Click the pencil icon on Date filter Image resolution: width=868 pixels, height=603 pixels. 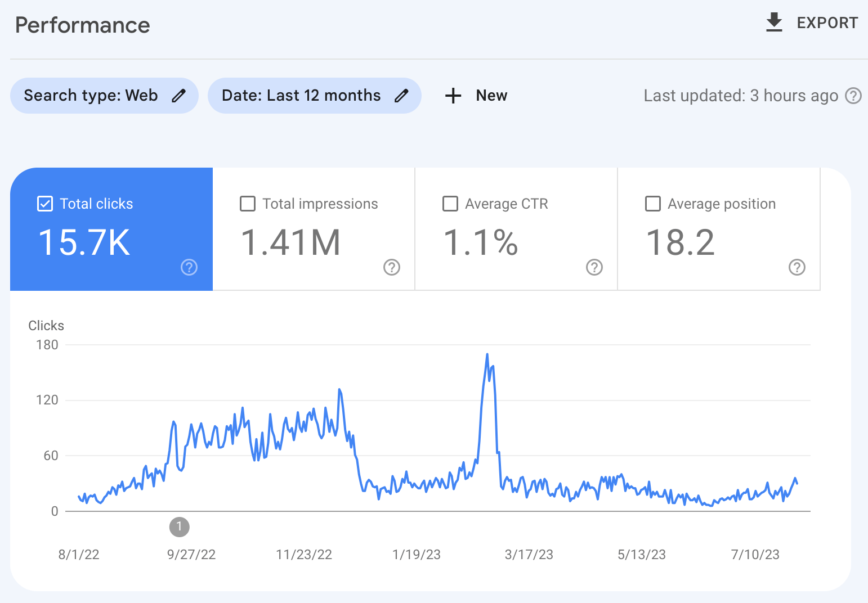(x=401, y=96)
